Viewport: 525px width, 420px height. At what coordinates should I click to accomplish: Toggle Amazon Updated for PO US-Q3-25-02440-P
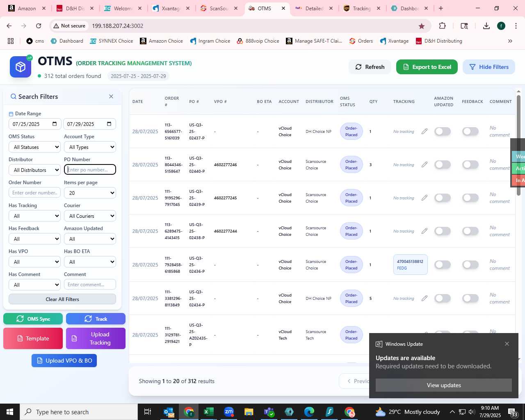[x=443, y=164]
